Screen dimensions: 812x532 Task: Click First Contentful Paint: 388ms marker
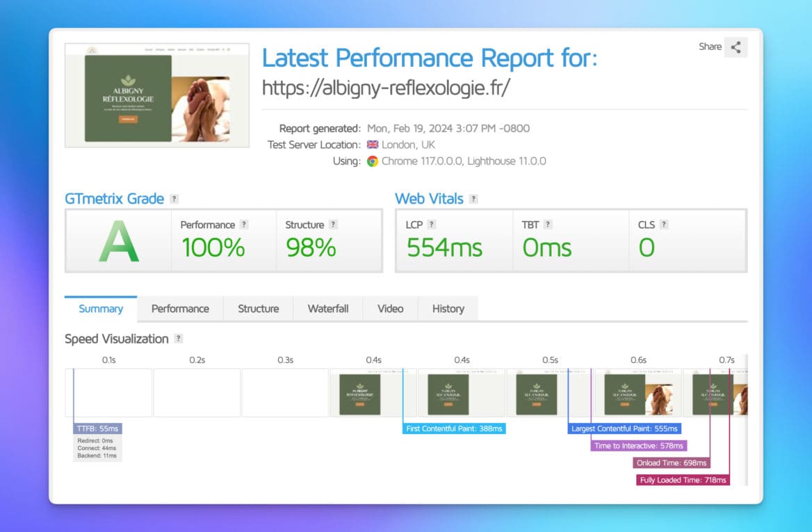[454, 428]
